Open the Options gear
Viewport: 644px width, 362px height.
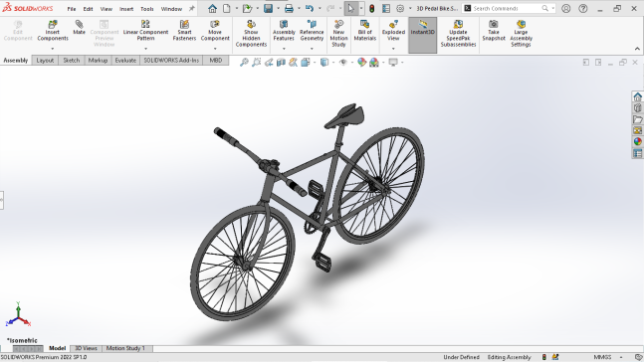(x=400, y=8)
